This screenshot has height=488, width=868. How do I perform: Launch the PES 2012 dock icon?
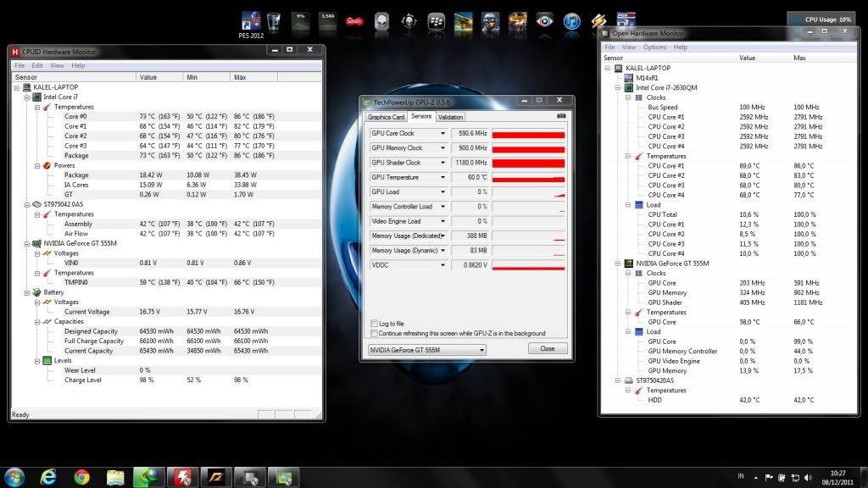click(251, 21)
